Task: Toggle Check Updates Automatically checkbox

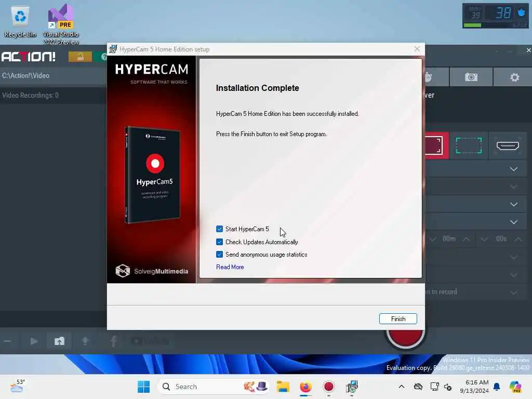Action: coord(220,242)
